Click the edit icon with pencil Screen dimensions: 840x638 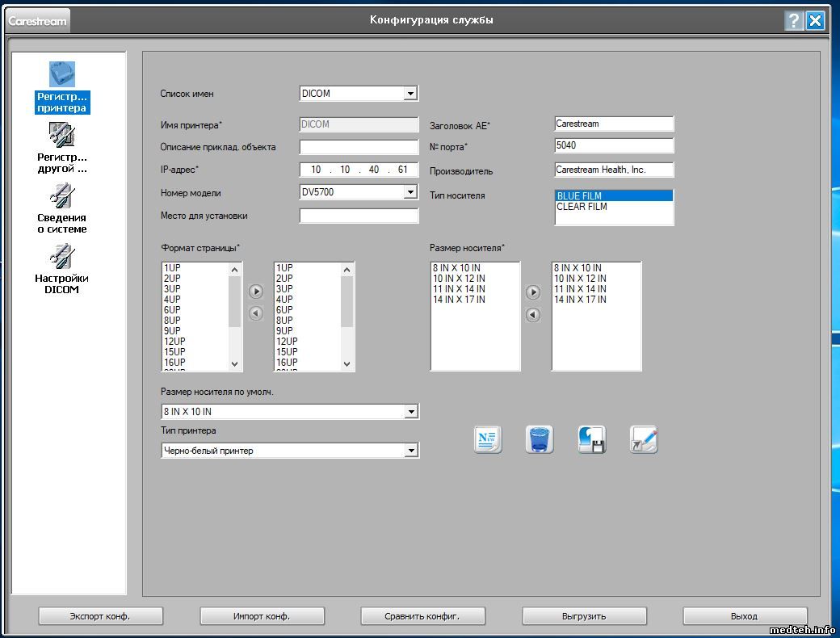644,439
